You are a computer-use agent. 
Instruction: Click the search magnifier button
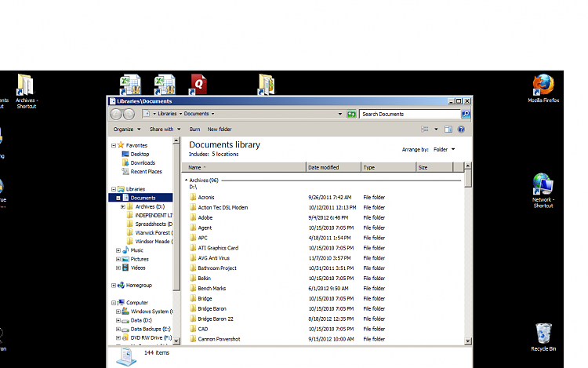(466, 114)
